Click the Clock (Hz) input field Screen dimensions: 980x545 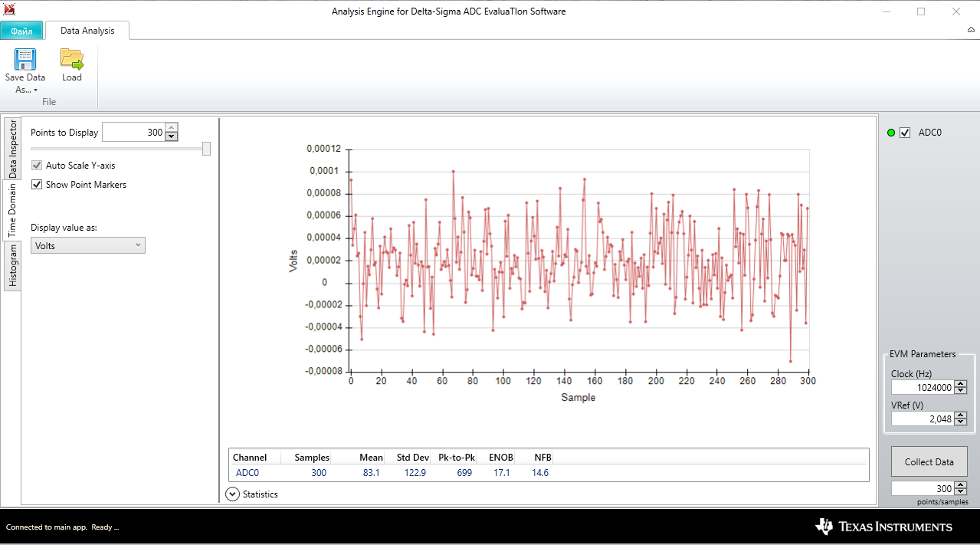(923, 388)
